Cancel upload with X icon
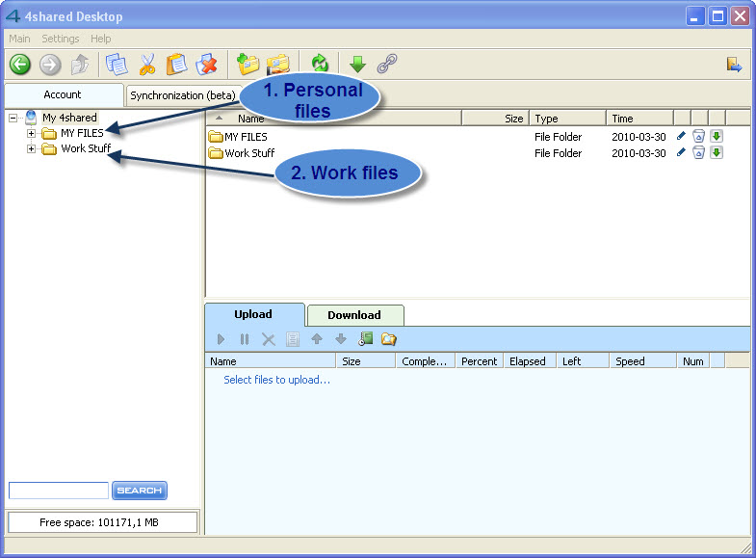Viewport: 756px width, 558px height. [x=269, y=339]
